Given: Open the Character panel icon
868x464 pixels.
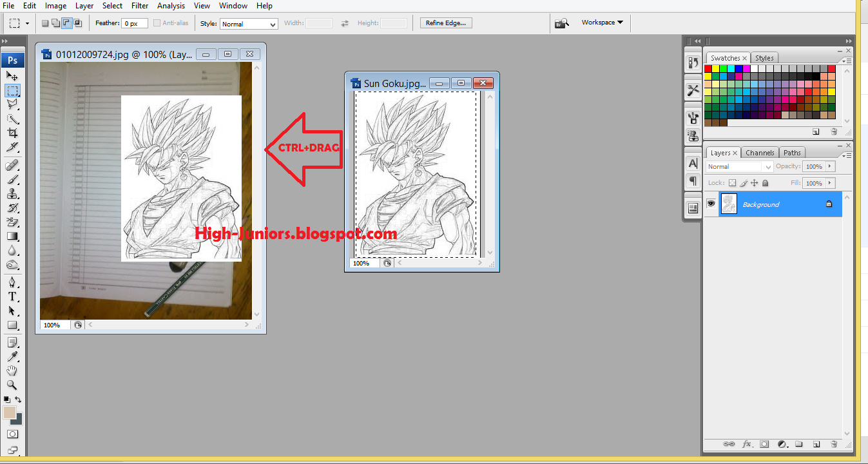Looking at the screenshot, I should (x=693, y=164).
